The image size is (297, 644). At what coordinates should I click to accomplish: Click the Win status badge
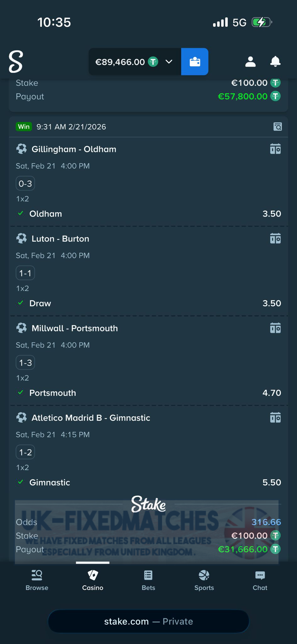click(24, 127)
